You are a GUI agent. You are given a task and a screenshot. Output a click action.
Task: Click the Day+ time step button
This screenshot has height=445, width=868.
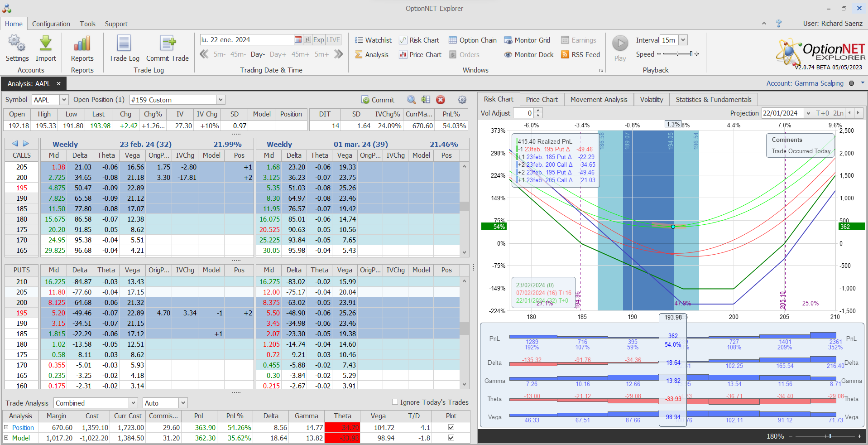(x=278, y=54)
